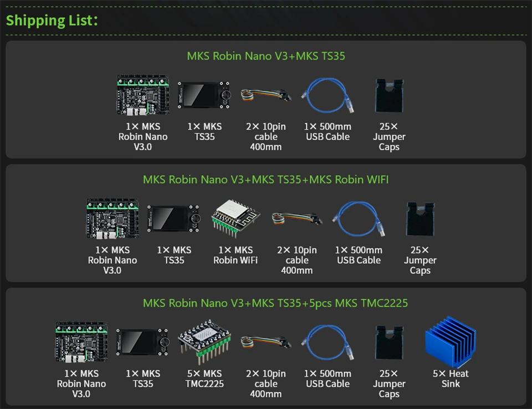The image size is (532, 409).
Task: Click the Robin Nano board image in WIFI kit
Action: tap(112, 218)
